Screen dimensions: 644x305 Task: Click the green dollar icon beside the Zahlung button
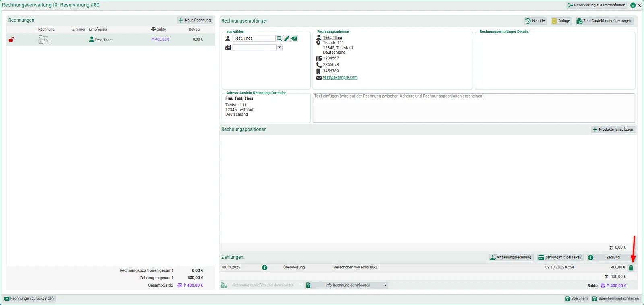click(x=590, y=258)
